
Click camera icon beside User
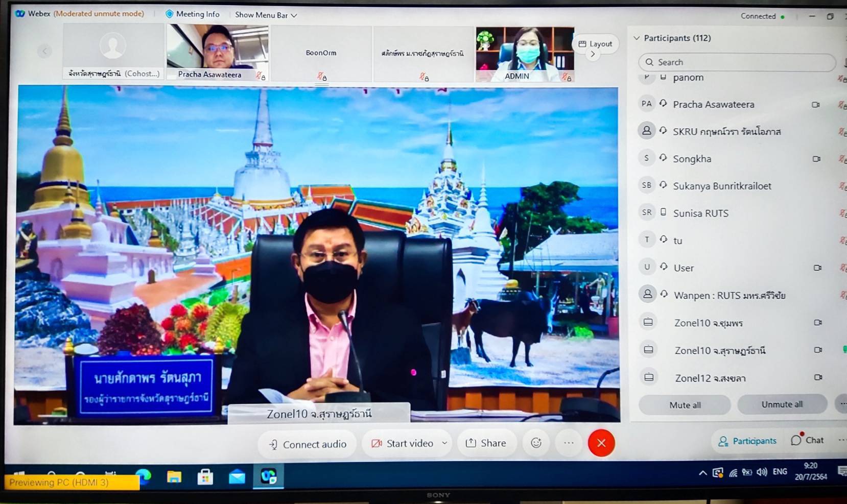(x=817, y=268)
